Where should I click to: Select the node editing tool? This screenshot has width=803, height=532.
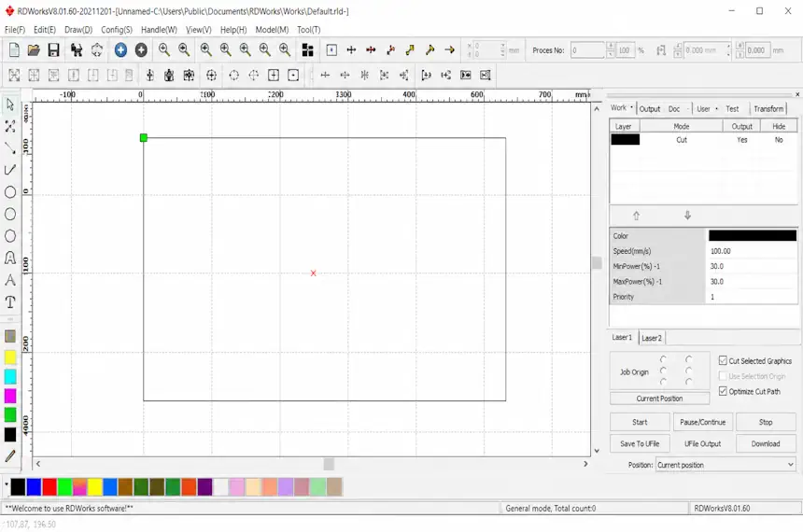pyautogui.click(x=10, y=126)
